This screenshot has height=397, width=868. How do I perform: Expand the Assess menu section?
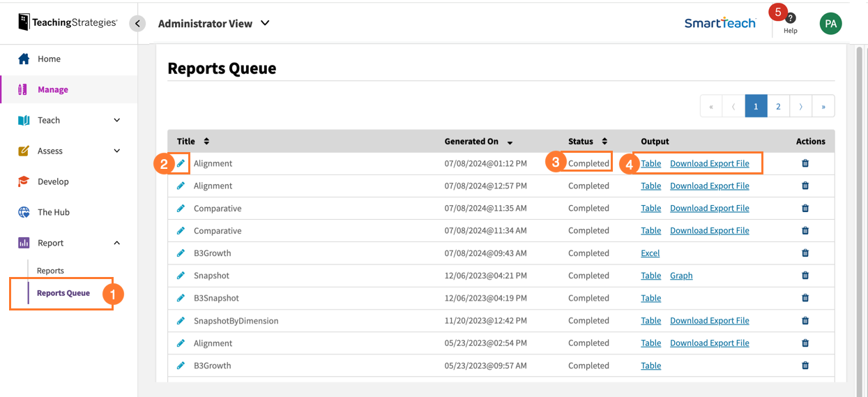116,151
